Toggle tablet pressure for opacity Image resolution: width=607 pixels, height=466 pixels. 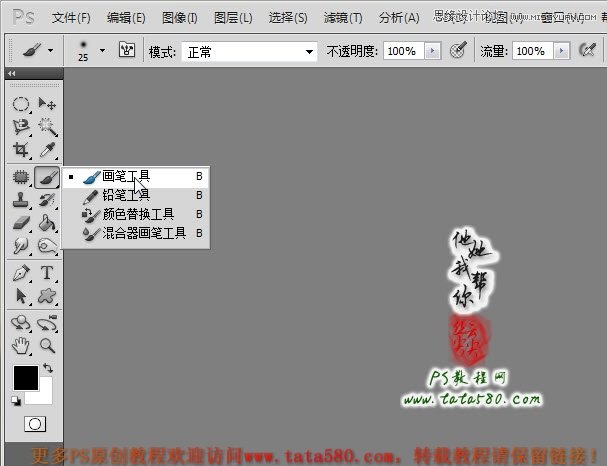click(458, 50)
